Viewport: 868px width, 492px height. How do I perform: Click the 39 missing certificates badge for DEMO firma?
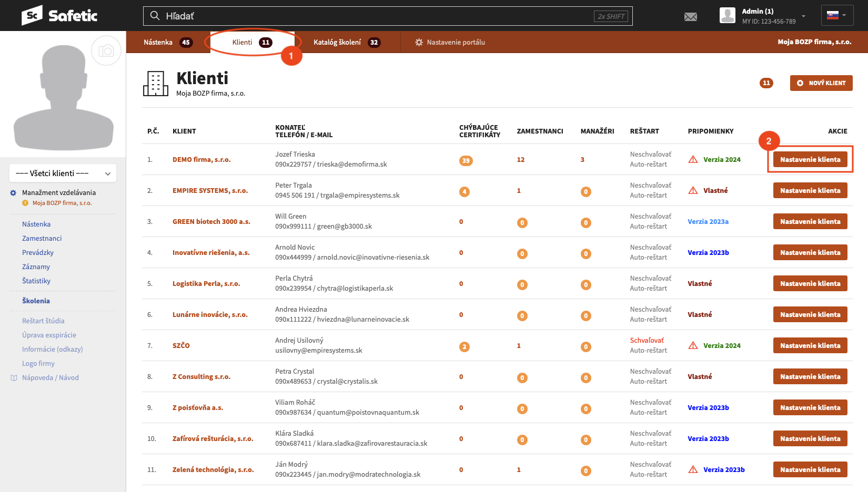click(466, 160)
